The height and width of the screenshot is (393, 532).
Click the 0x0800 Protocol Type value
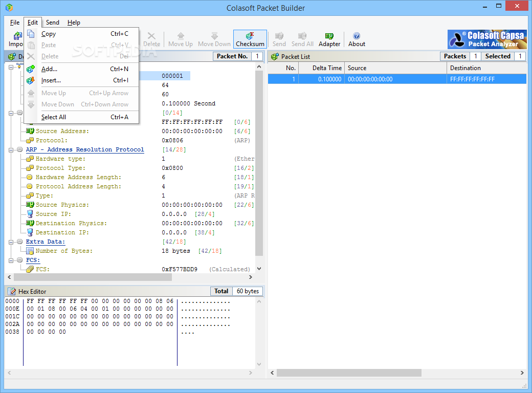click(172, 168)
